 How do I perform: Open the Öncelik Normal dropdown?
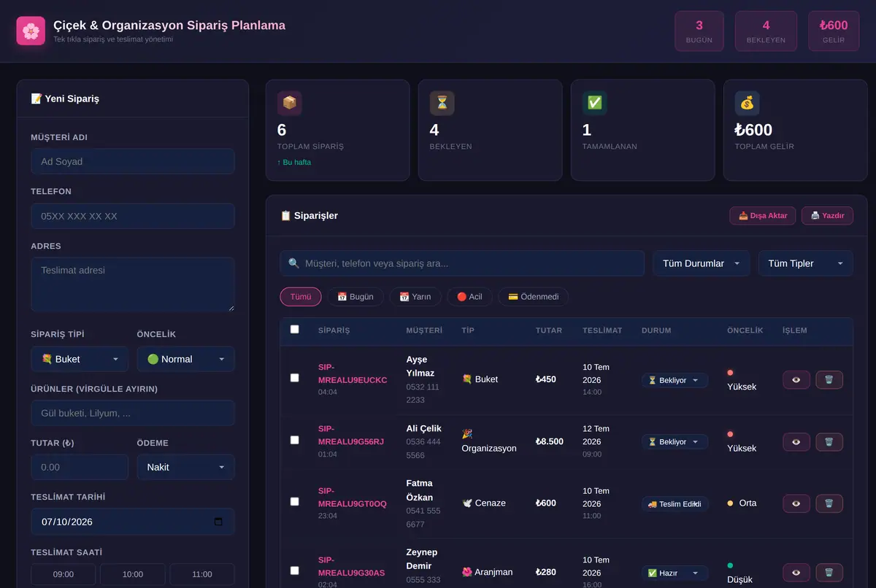point(185,359)
